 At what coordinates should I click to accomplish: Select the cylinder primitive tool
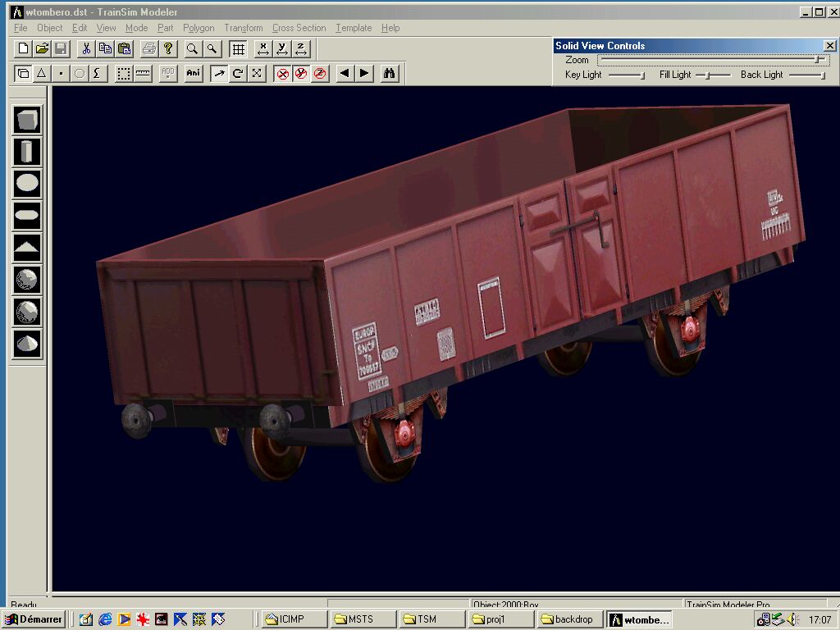27,152
